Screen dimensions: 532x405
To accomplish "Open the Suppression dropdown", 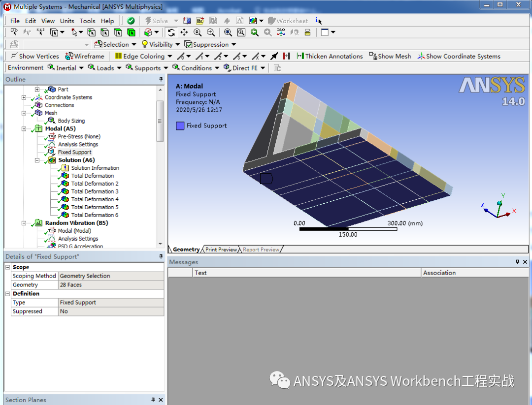I will click(x=210, y=44).
